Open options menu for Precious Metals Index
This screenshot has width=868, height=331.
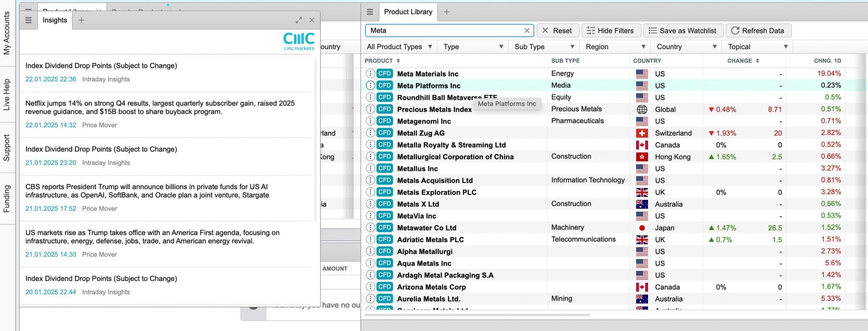370,109
